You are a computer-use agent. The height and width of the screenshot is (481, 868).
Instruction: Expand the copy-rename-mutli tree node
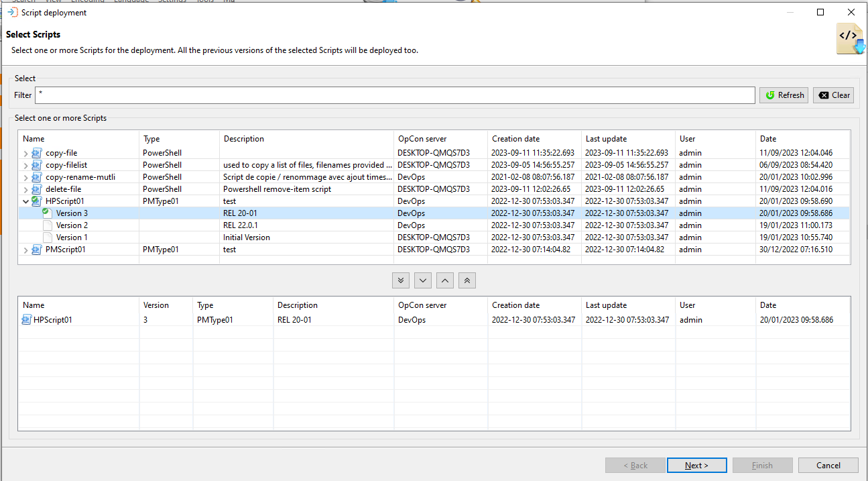pyautogui.click(x=25, y=177)
